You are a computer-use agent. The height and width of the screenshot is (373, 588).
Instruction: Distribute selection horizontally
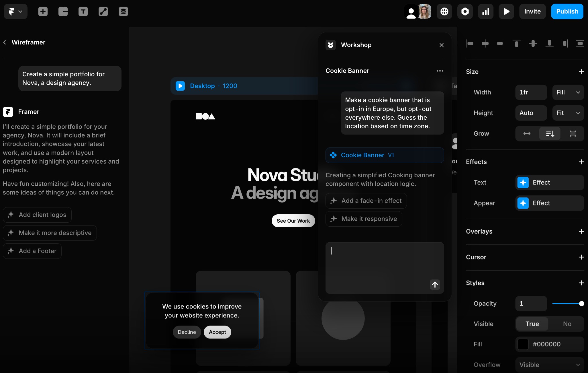pos(565,44)
